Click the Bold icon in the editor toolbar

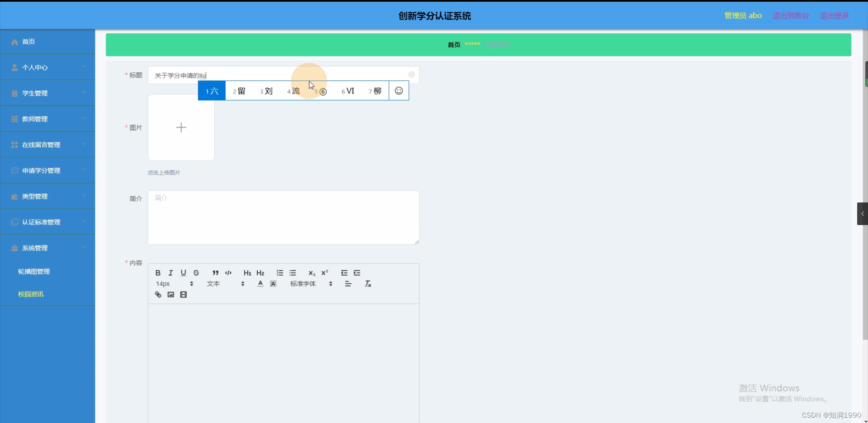(x=158, y=273)
